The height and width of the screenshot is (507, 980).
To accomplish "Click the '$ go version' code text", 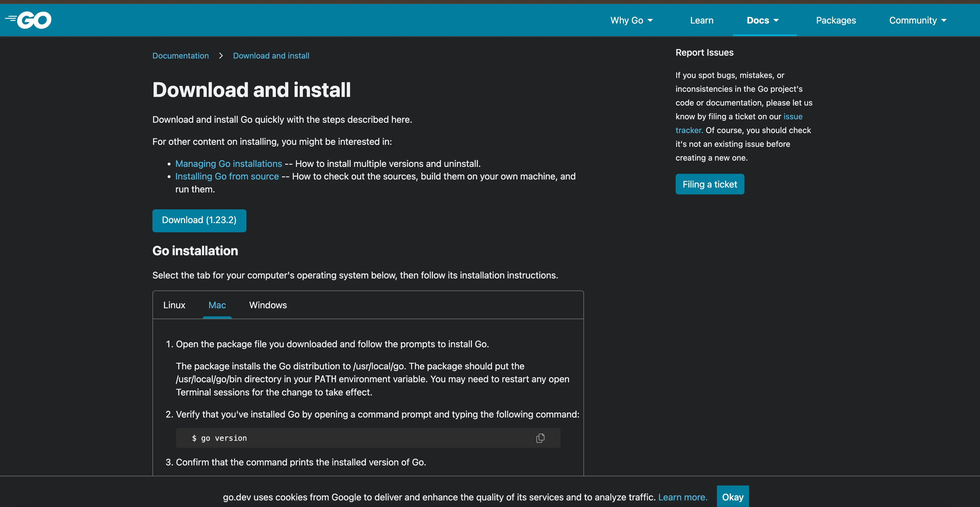I will click(x=219, y=438).
